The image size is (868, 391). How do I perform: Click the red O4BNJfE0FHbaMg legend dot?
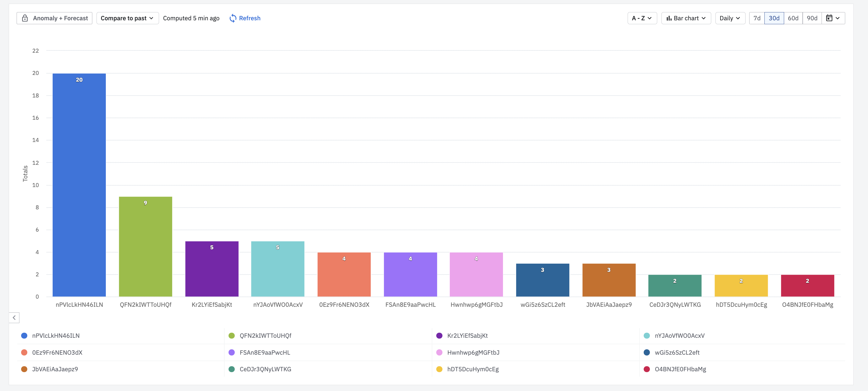coord(646,369)
